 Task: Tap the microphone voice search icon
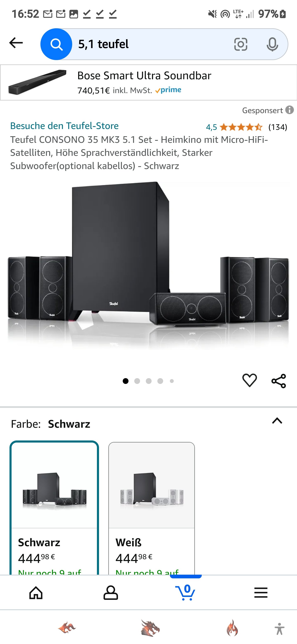pos(272,45)
